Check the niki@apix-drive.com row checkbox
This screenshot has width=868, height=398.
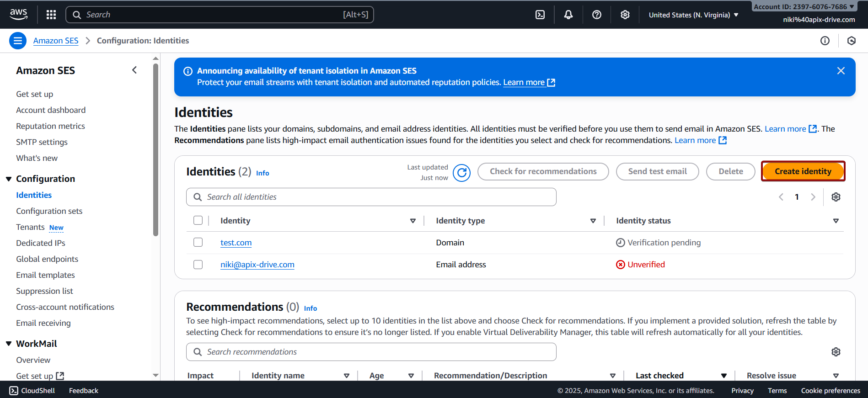click(198, 265)
